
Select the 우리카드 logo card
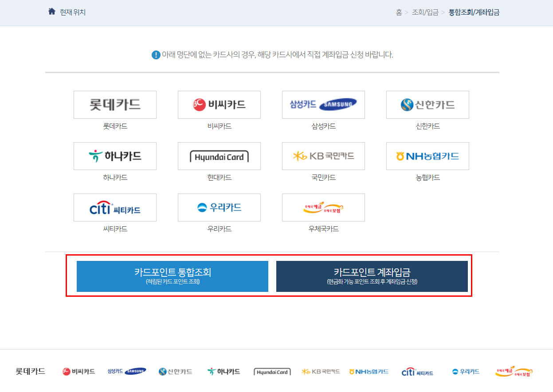click(219, 207)
